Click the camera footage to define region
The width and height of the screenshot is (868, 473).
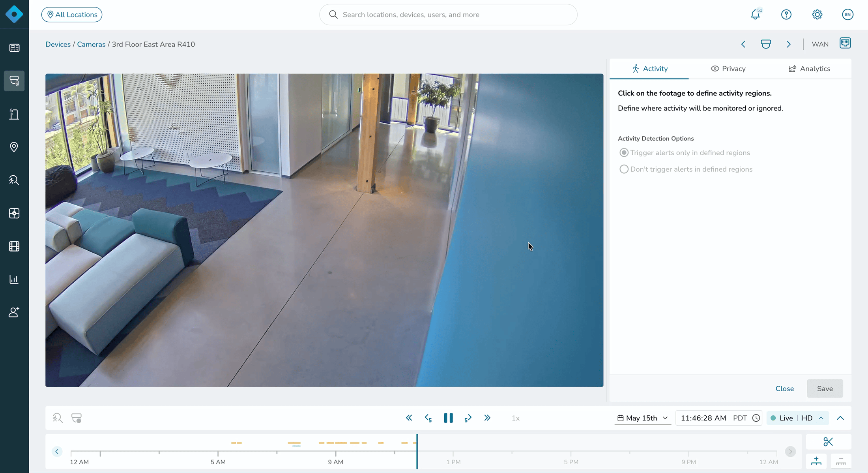pos(324,230)
